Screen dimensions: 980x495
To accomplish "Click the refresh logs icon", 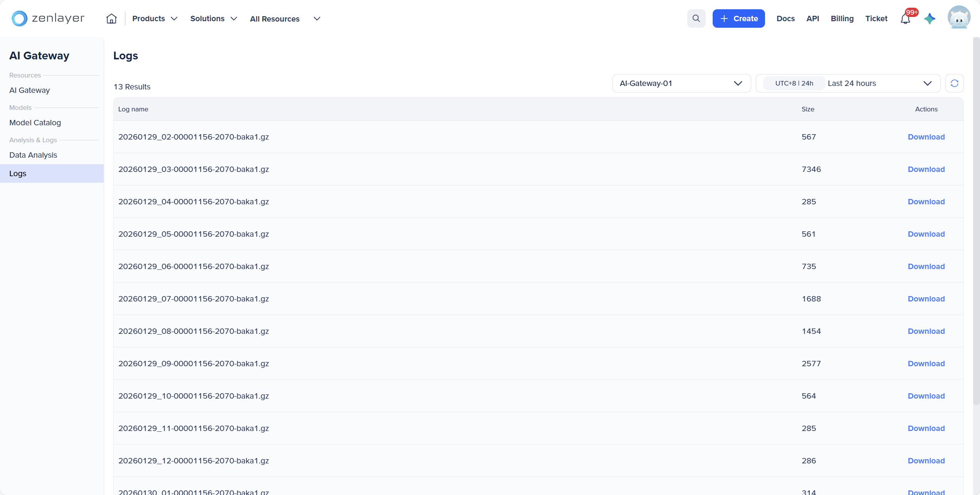I will click(x=954, y=83).
